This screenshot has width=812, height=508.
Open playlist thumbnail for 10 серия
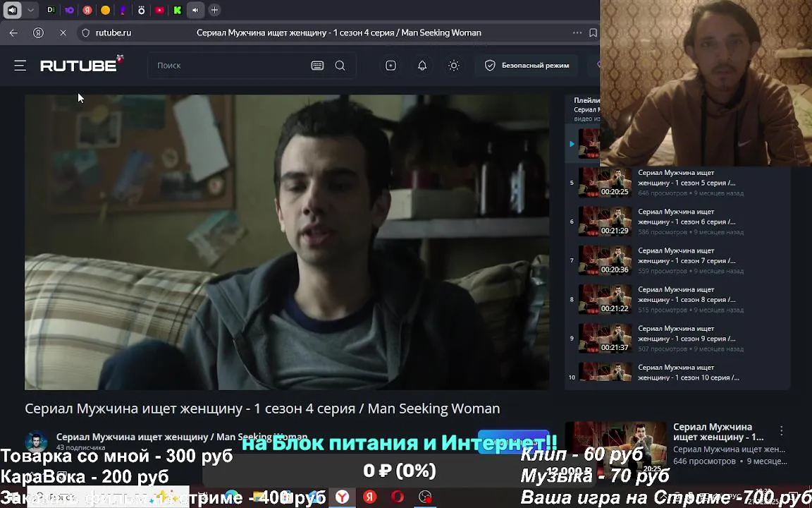tap(605, 373)
